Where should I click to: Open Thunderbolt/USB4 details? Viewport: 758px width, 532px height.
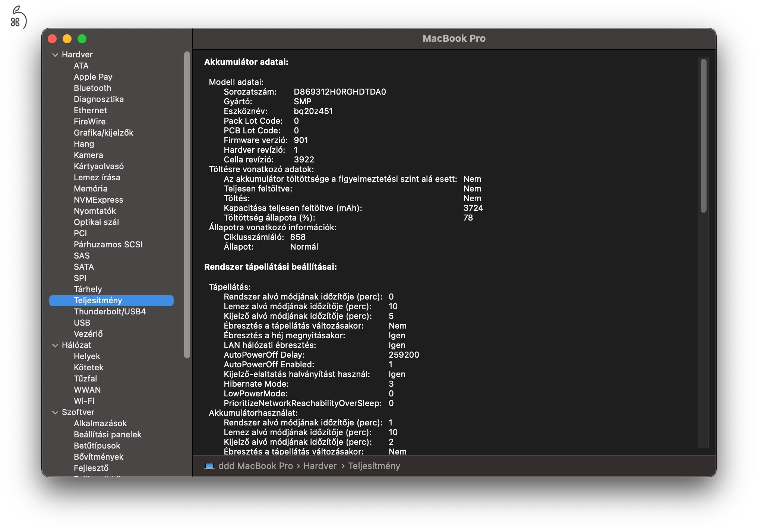coord(110,311)
